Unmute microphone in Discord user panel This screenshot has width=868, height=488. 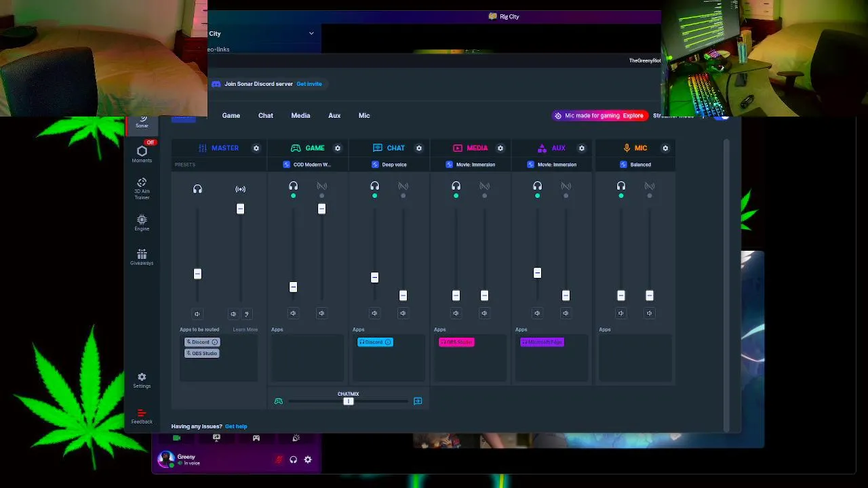[x=279, y=460]
